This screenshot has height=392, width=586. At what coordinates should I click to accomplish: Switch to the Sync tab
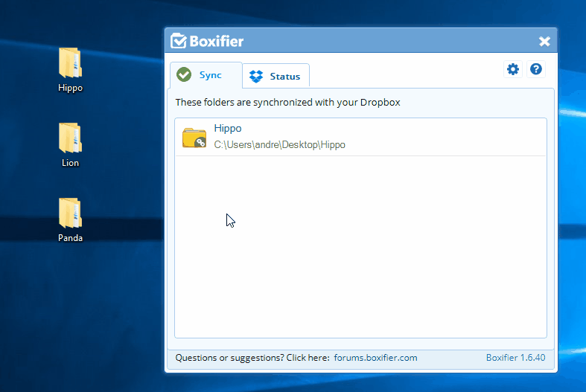(206, 75)
